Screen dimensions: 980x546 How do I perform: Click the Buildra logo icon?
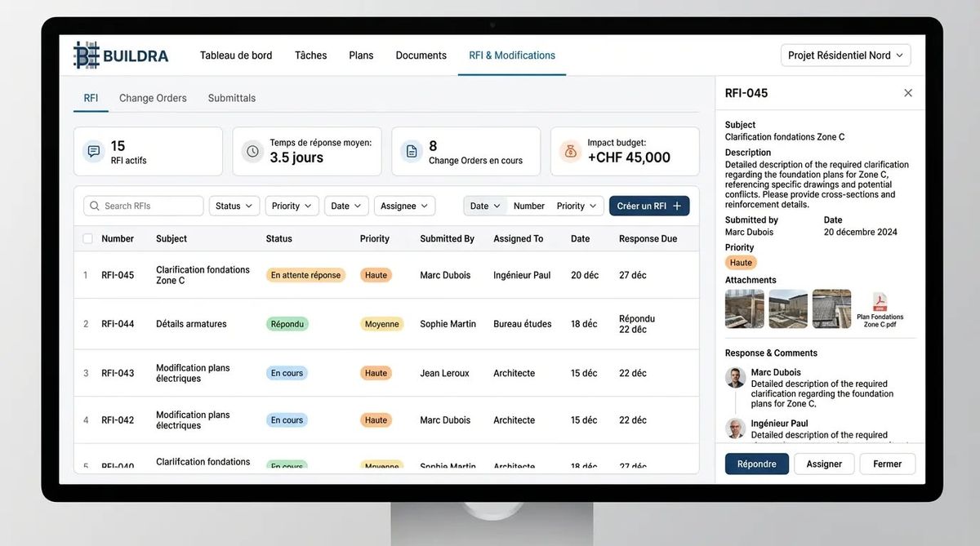coord(86,55)
